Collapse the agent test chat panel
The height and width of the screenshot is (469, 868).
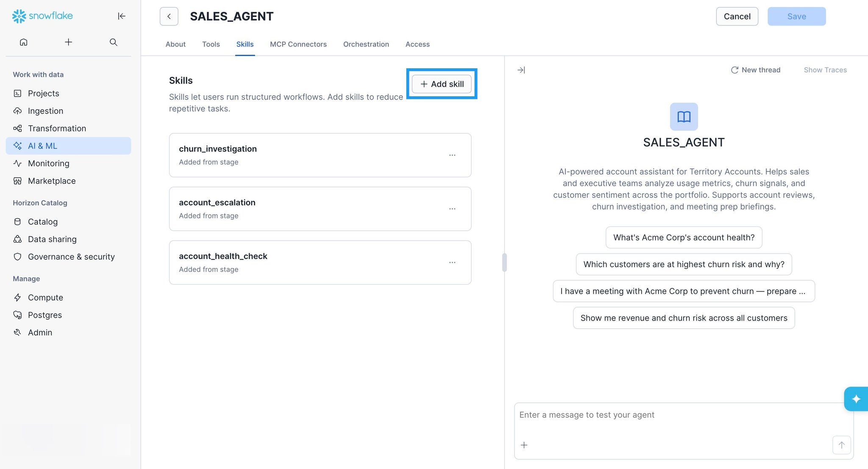coord(521,70)
